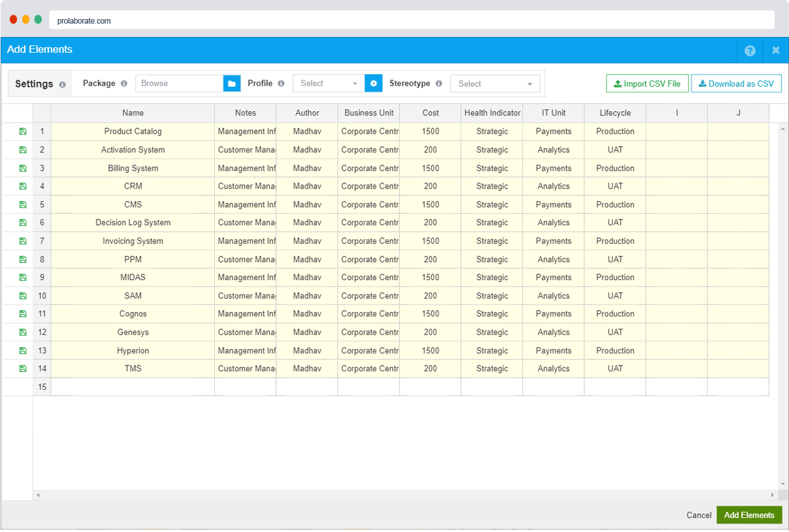The height and width of the screenshot is (532, 789).
Task: Open the Stereotype Select dropdown
Action: [x=495, y=84]
